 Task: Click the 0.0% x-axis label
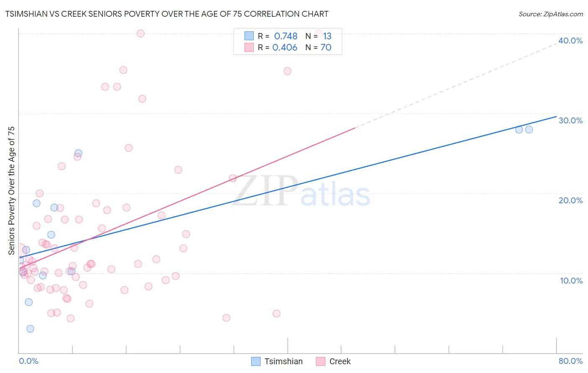coord(29,361)
